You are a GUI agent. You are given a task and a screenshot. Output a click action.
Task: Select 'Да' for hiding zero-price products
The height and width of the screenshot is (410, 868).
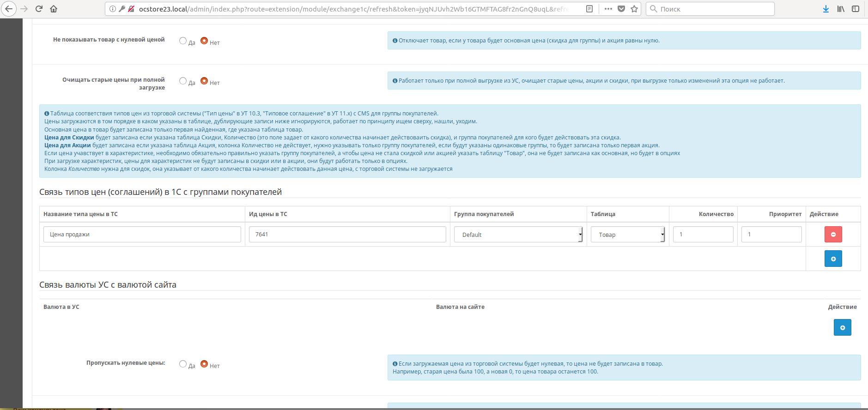pyautogui.click(x=183, y=41)
